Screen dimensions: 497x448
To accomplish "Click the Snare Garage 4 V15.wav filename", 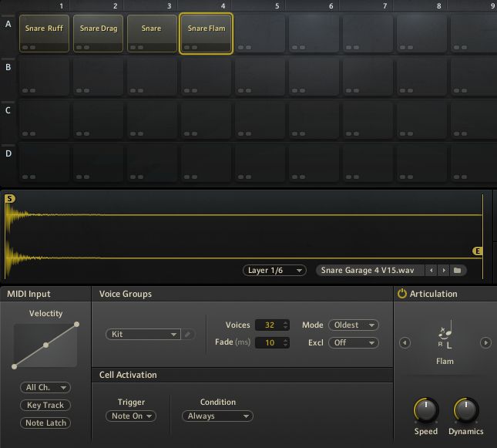I will pos(368,271).
